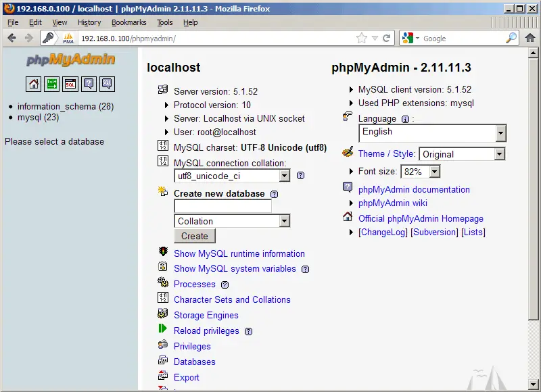This screenshot has width=541, height=392.
Task: Open the SQL query window icon
Action: point(70,84)
